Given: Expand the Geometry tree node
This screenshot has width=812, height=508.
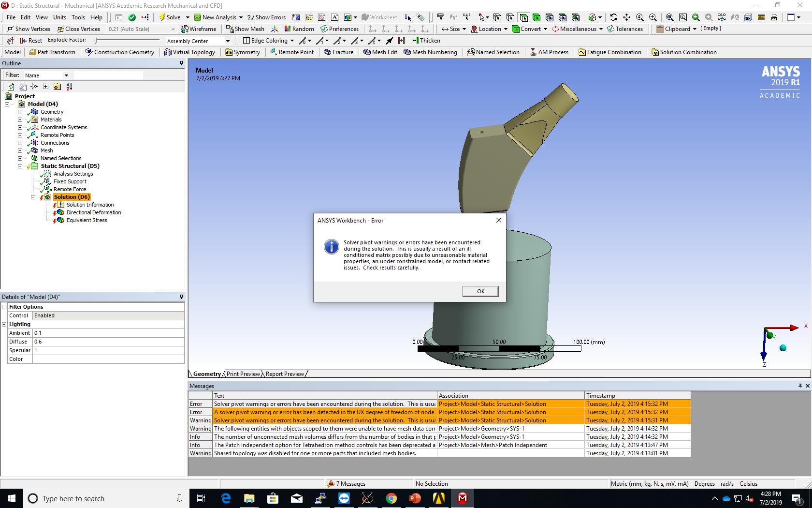Looking at the screenshot, I should [20, 112].
